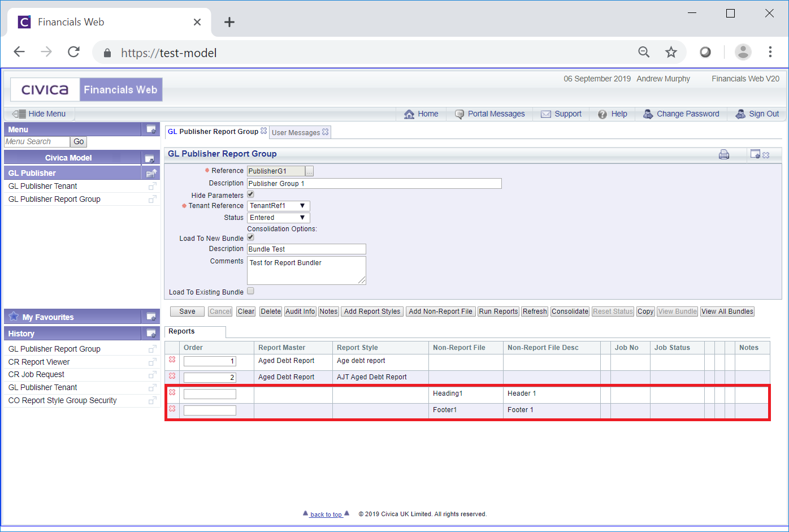This screenshot has height=532, width=789.
Task: Click the Civica logo
Action: (45, 90)
